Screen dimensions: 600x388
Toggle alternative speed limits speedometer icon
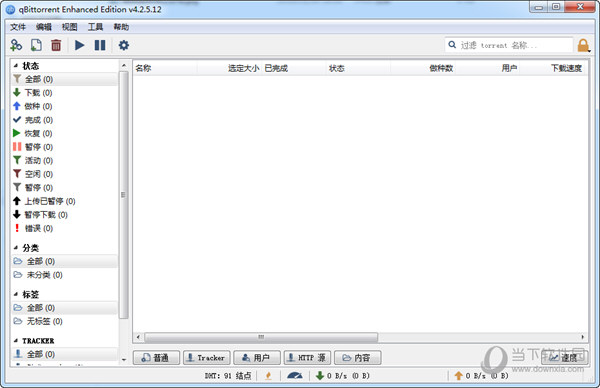pos(295,376)
